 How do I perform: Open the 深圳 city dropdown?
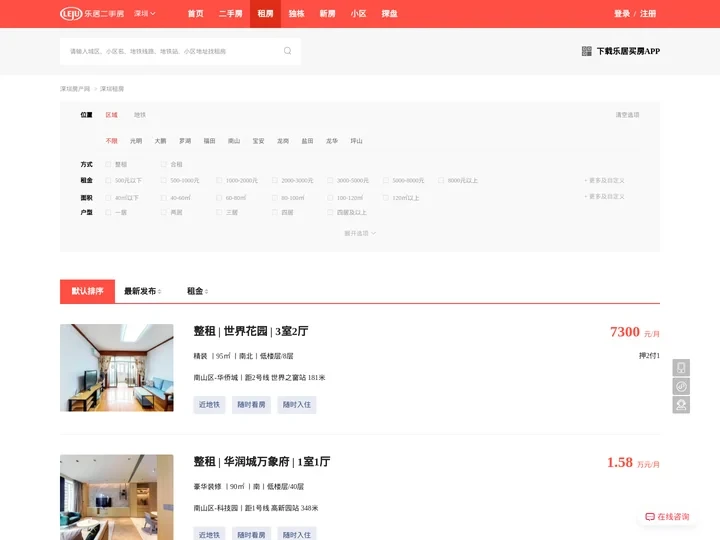coord(145,14)
